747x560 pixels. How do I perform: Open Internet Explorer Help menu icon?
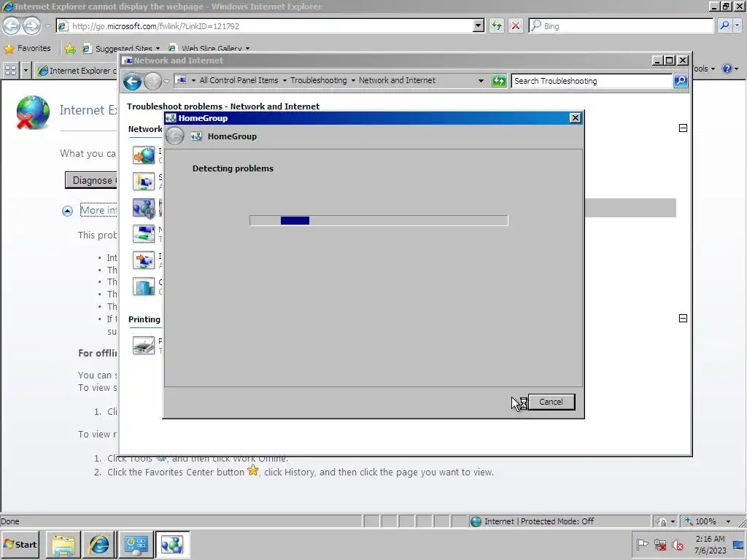coord(727,69)
